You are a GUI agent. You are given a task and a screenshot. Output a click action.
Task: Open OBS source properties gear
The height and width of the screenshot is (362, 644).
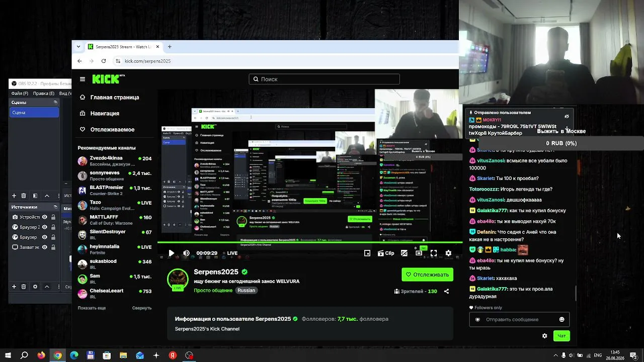click(x=35, y=287)
